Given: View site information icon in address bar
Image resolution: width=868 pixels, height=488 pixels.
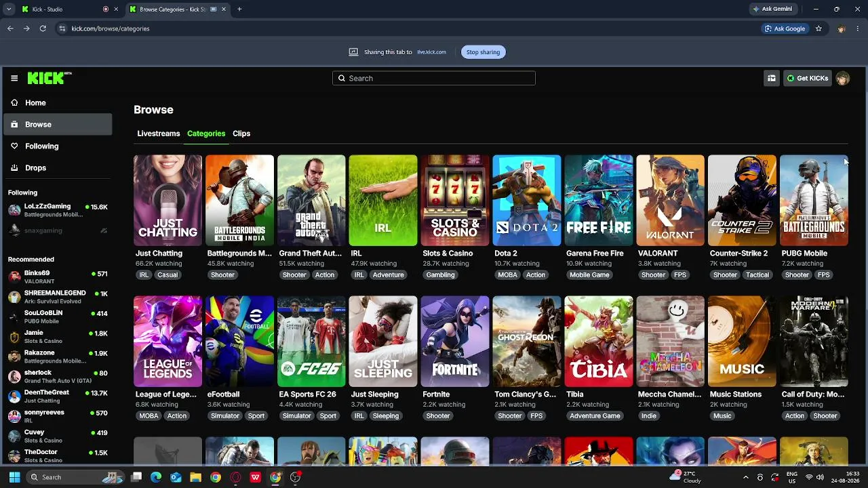Looking at the screenshot, I should coord(62,28).
